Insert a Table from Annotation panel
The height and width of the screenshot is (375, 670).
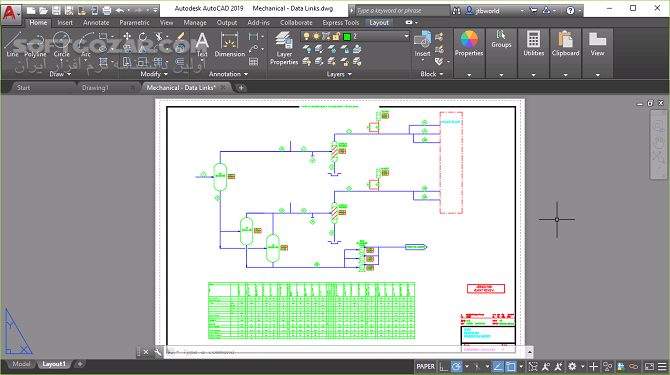(253, 62)
